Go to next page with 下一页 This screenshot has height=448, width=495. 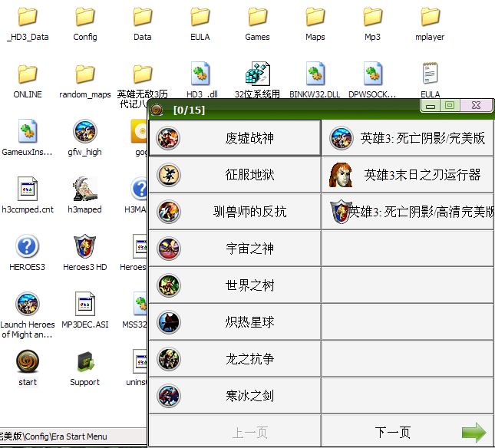(x=408, y=433)
